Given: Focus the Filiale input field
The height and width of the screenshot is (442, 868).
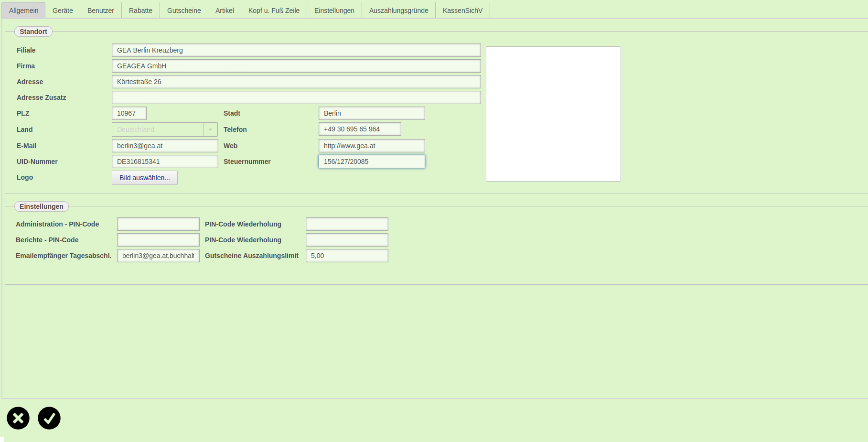Looking at the screenshot, I should pos(296,50).
